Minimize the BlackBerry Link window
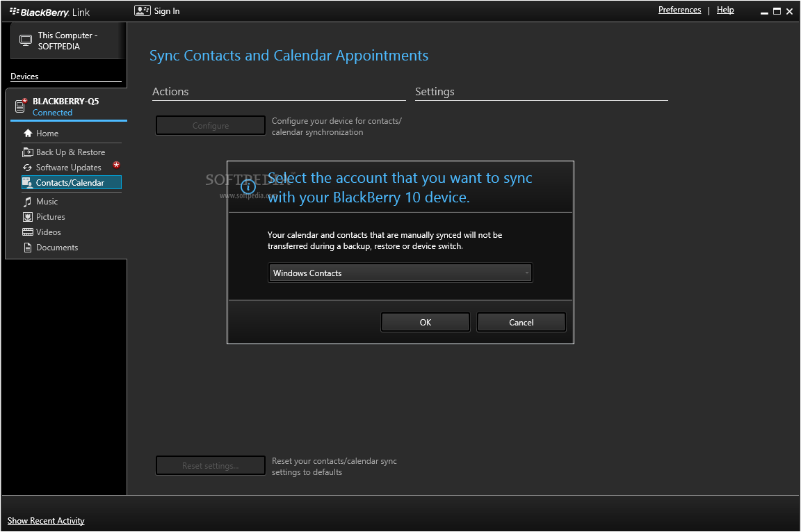The image size is (801, 532). (764, 12)
